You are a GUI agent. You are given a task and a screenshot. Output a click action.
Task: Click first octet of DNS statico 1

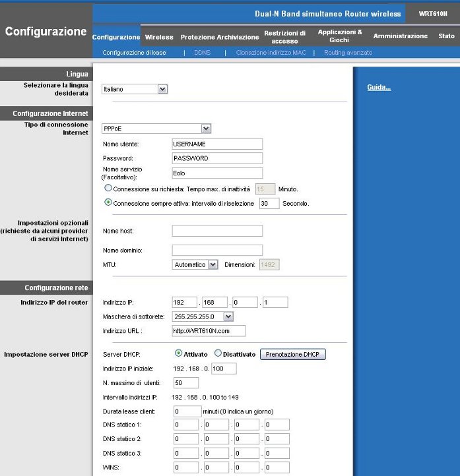click(186, 425)
